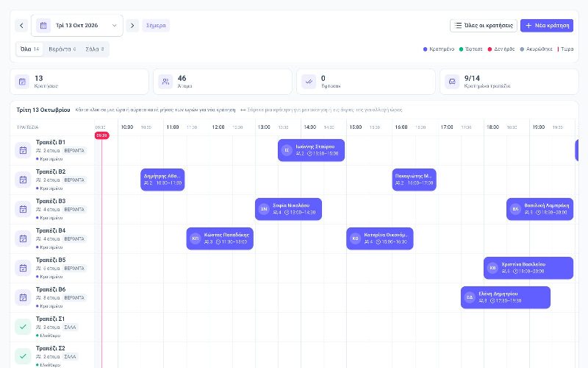Click the ΕΔ avatar on Ελένη Δημητρίου's reservation
Viewport: 588px width, 368px height.
[470, 297]
